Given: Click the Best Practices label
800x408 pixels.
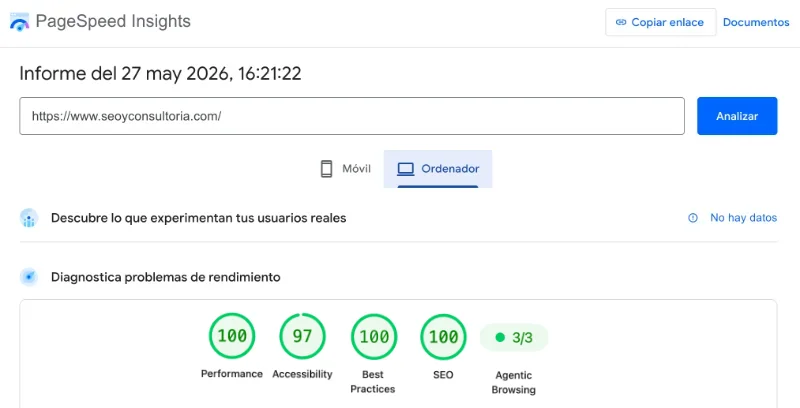Looking at the screenshot, I should click(x=373, y=381).
